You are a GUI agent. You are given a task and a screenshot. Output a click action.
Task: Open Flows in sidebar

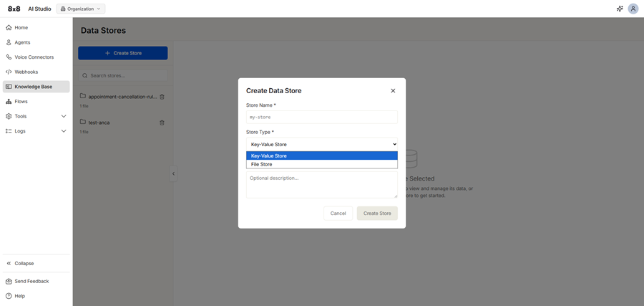pyautogui.click(x=36, y=102)
